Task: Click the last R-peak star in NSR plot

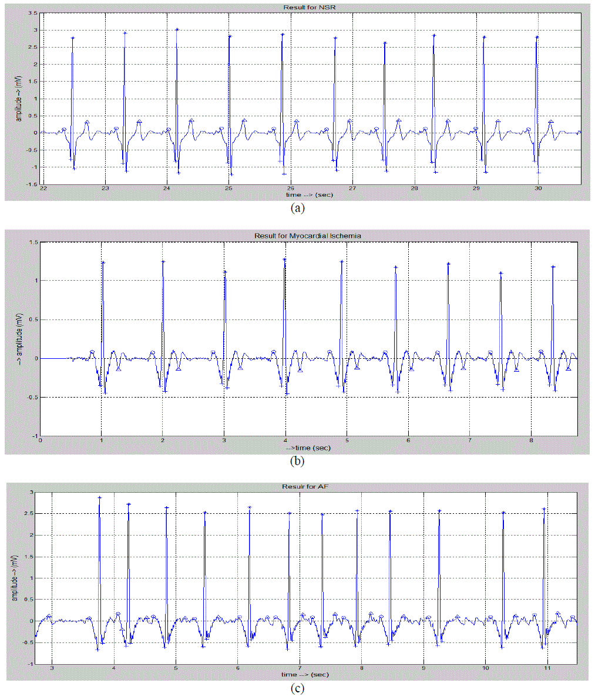Action: 537,38
